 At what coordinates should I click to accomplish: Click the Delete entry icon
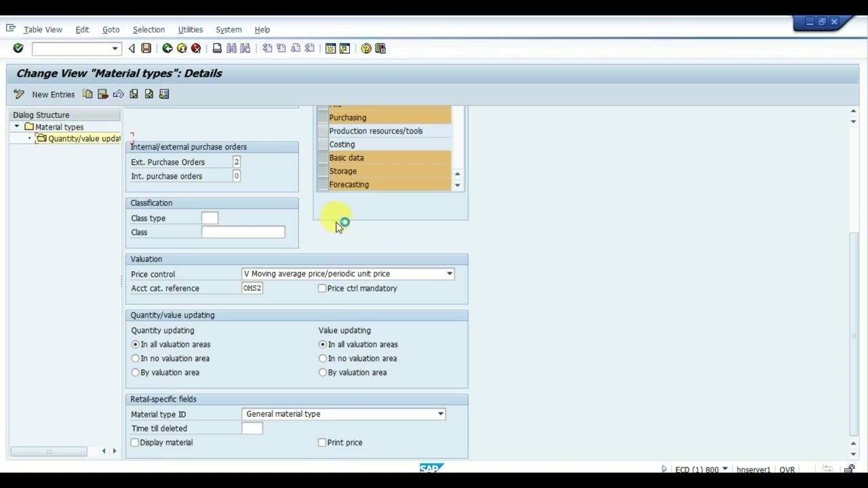pos(102,94)
